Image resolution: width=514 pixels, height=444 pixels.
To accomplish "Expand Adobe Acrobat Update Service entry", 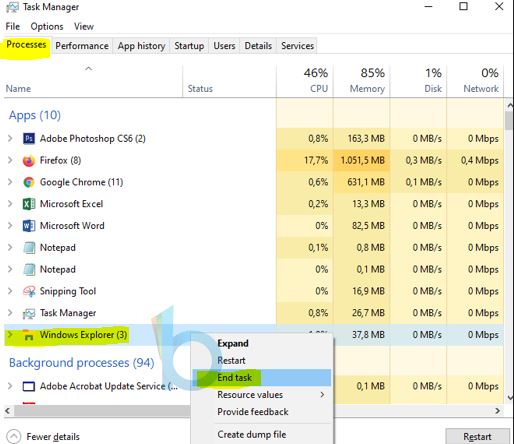I will pos(10,386).
